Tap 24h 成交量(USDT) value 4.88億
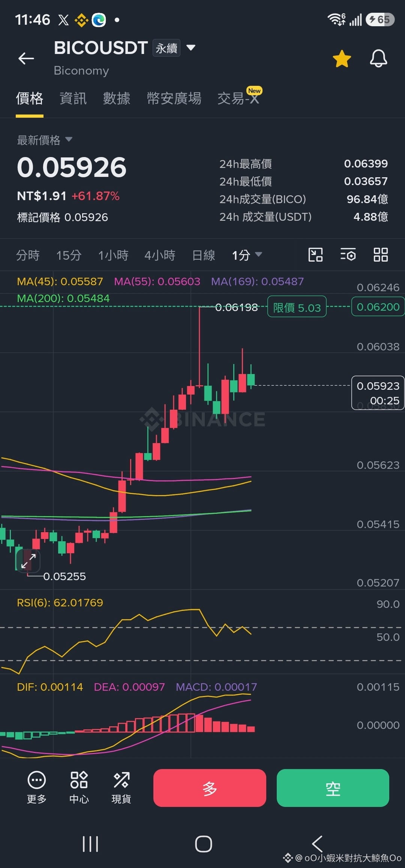405x868 pixels. pyautogui.click(x=371, y=217)
